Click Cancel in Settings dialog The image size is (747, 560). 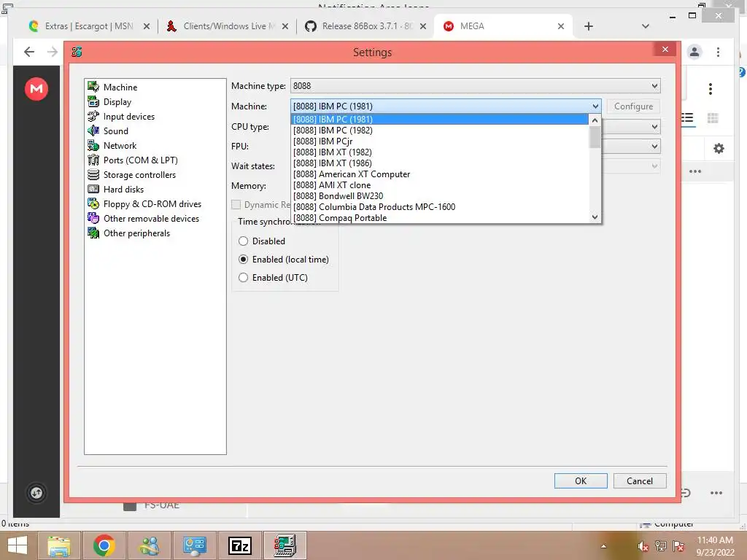click(x=639, y=481)
